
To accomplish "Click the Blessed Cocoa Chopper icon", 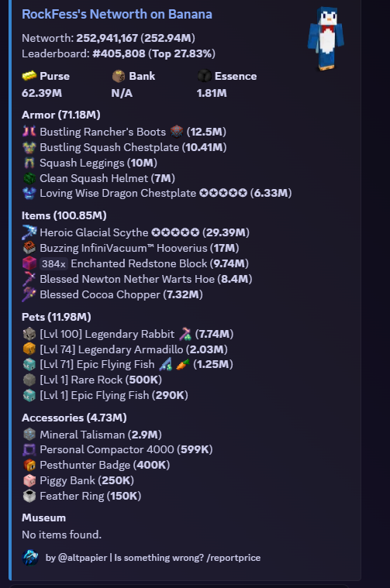I will point(29,294).
